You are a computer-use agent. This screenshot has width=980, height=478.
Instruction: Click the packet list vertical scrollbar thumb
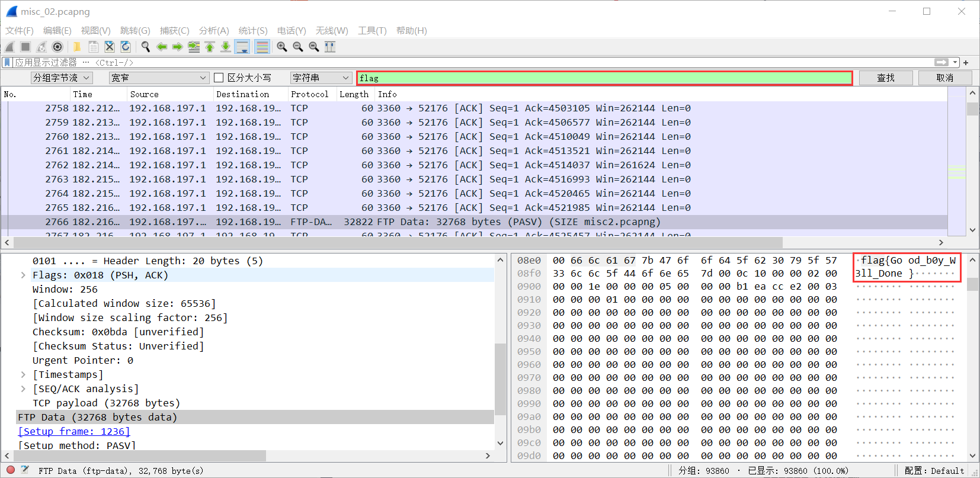point(972,109)
